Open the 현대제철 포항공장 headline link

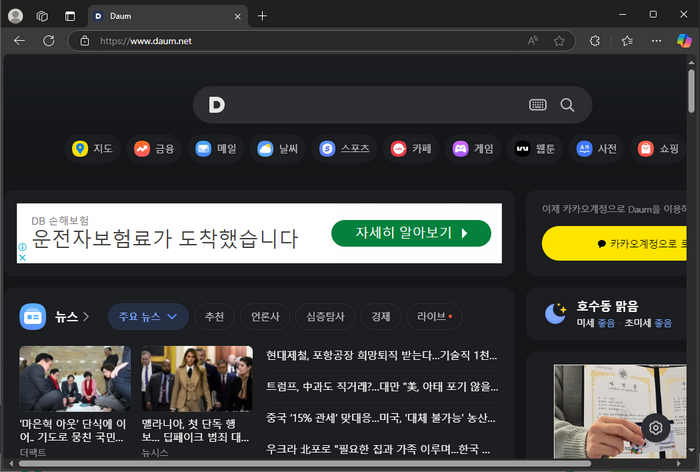pos(381,355)
